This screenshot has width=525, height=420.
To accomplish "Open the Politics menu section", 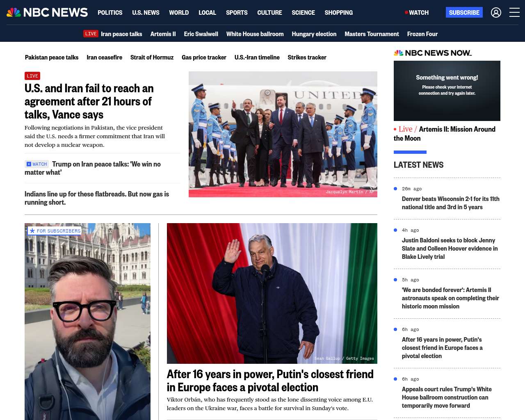I will [x=110, y=13].
